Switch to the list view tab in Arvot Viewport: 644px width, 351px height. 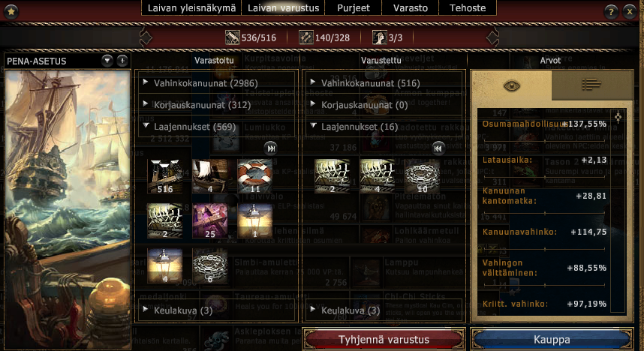[x=591, y=85]
